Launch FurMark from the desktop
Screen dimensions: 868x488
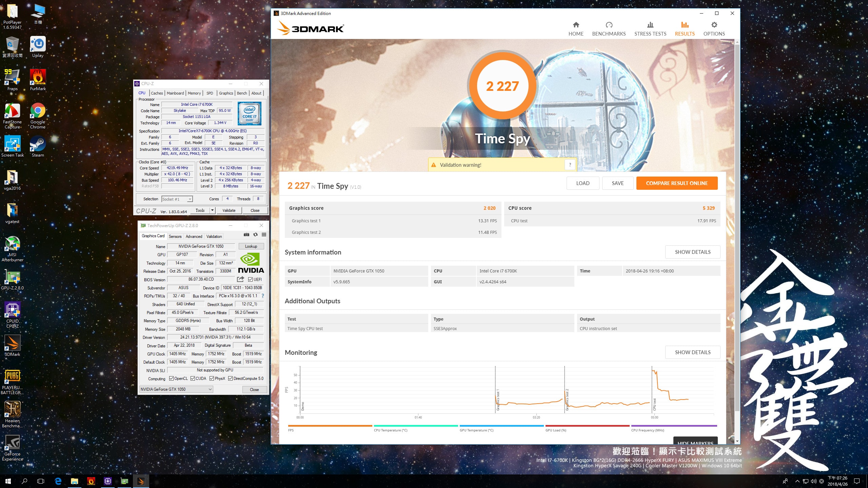(x=38, y=80)
